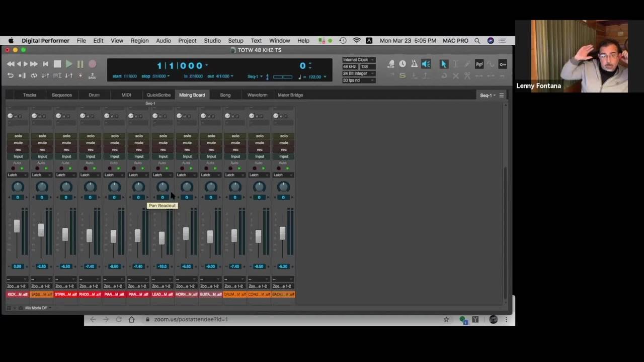Screen dimensions: 644x362
Task: Enable the audible mode speaker icon
Action: tap(426, 64)
